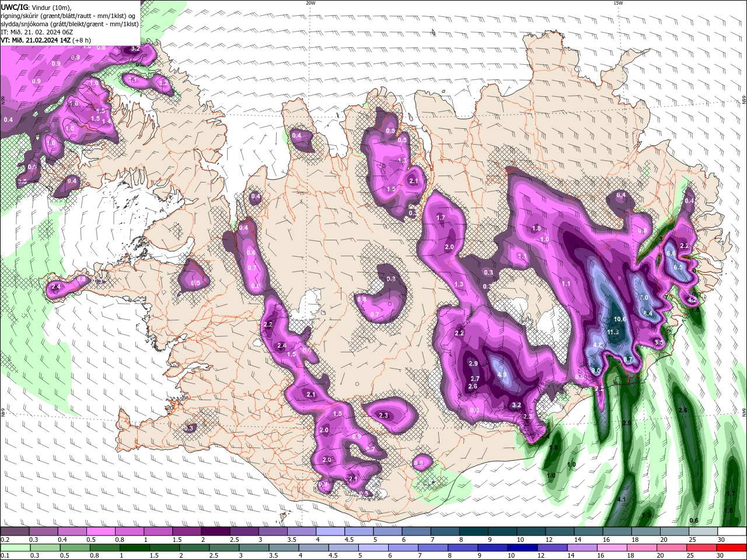Screen dimensions: 747x560
Task: Click the '8.7' precipitation value on the map
Action: pos(629,359)
